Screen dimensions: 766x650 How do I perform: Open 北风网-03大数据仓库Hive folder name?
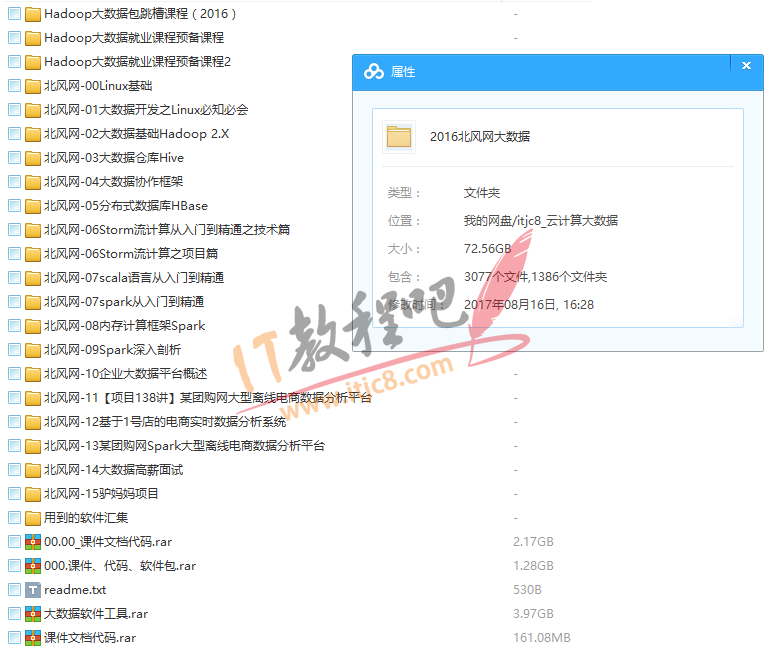coord(114,158)
